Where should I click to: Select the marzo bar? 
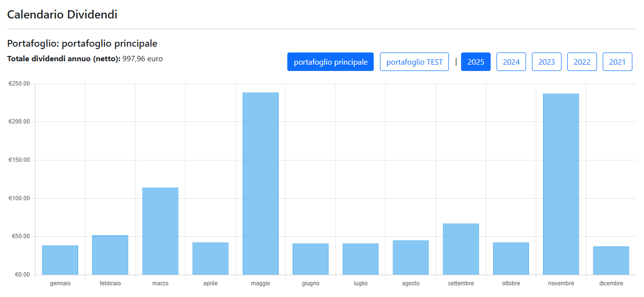160,231
